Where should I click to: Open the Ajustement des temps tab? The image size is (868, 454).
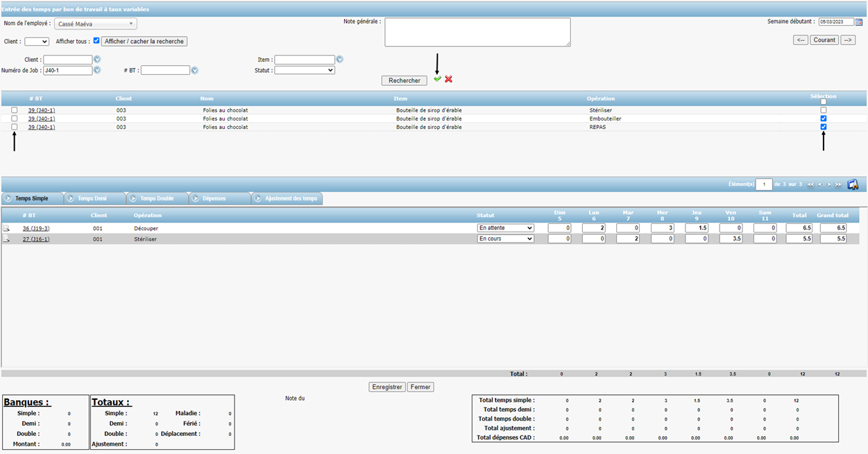click(291, 199)
